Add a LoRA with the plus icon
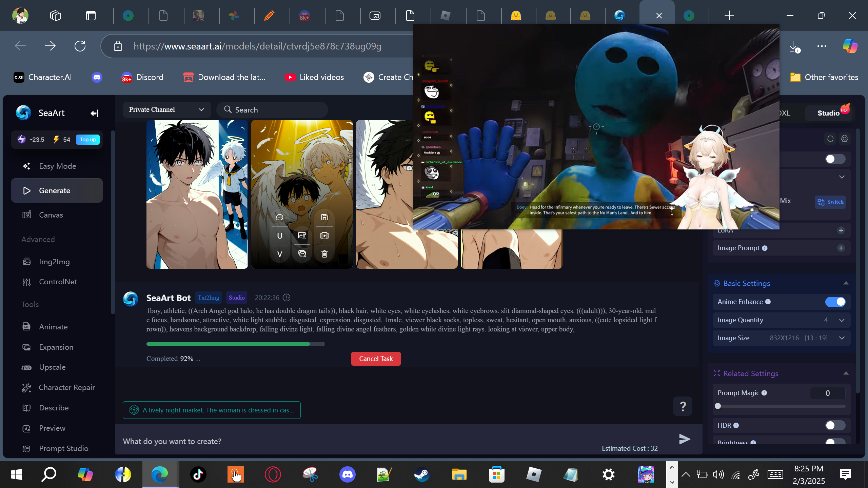Screen dimensions: 868x488 841,230
